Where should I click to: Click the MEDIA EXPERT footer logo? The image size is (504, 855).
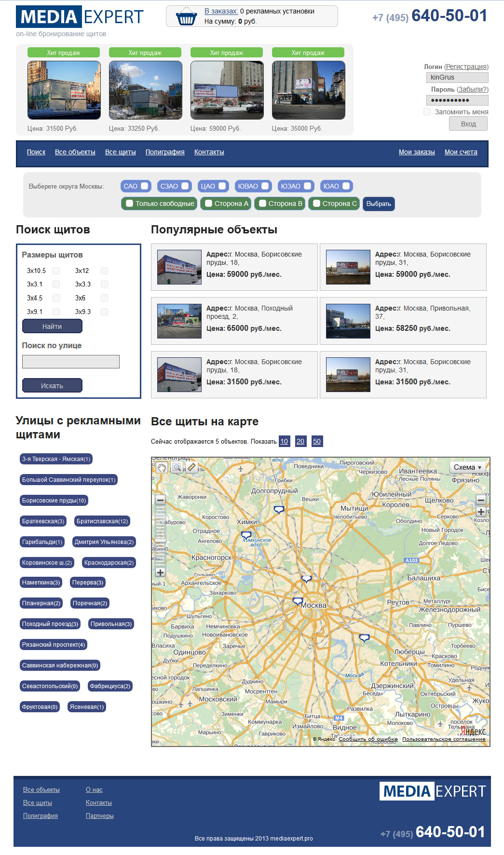(433, 791)
